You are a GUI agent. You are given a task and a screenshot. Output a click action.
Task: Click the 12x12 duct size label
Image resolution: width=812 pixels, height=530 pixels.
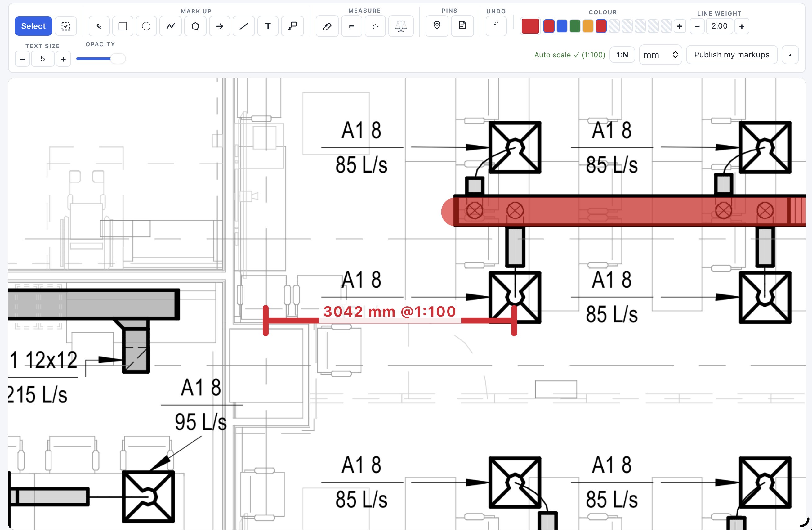[51, 360]
